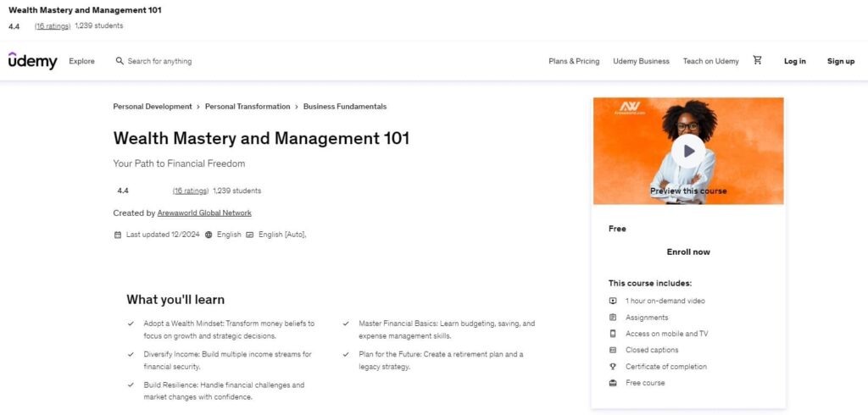Image resolution: width=868 pixels, height=415 pixels.
Task: Open Teach on Udemy link
Action: click(710, 61)
